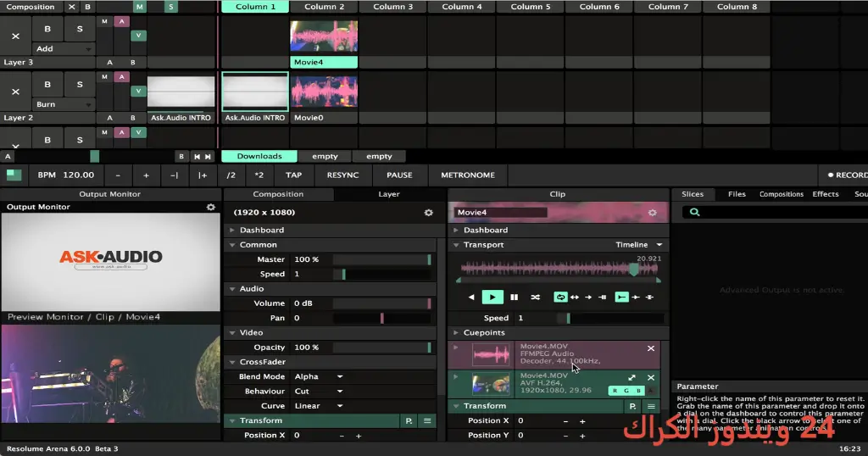The height and width of the screenshot is (456, 868).
Task: Select the highlighted playhead start mode icon
Action: point(621,298)
